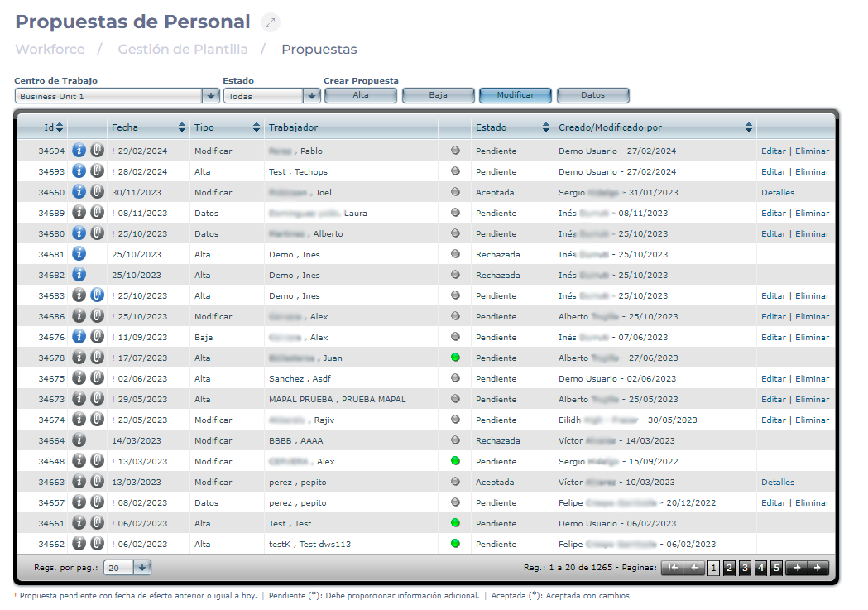Sort table by Fecha column

point(182,127)
